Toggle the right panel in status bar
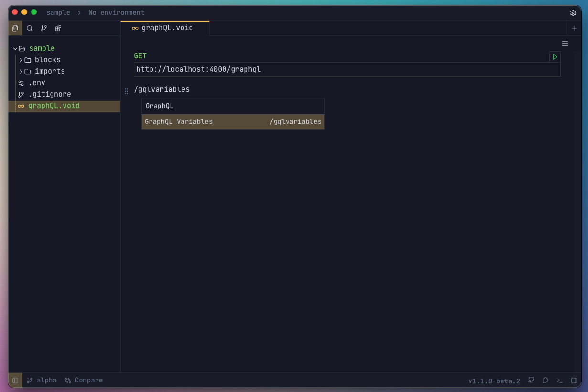Image resolution: width=588 pixels, height=392 pixels. pyautogui.click(x=574, y=380)
